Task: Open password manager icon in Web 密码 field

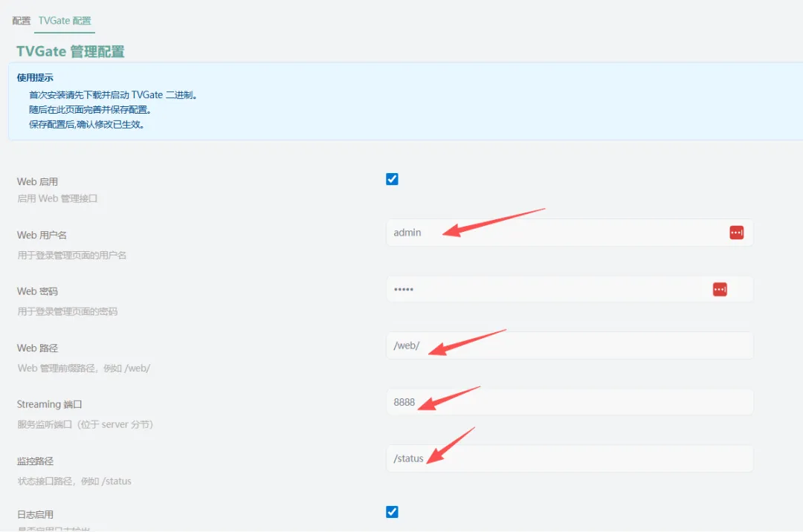Action: click(x=720, y=290)
